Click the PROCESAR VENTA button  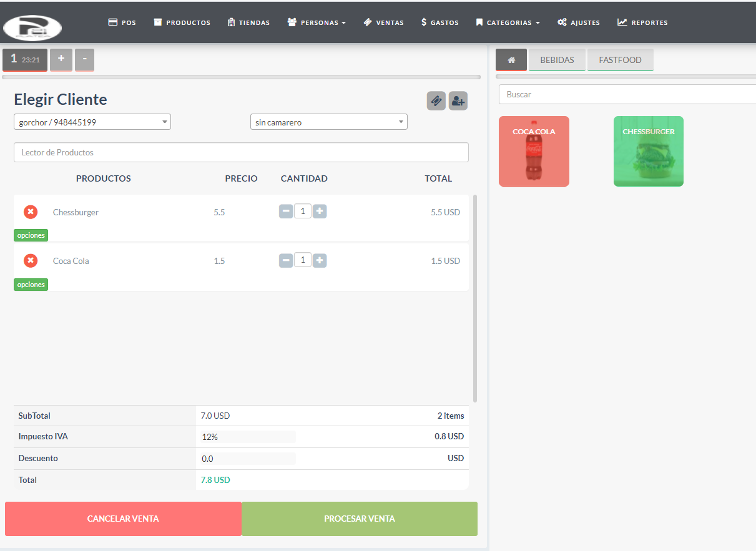click(x=360, y=519)
